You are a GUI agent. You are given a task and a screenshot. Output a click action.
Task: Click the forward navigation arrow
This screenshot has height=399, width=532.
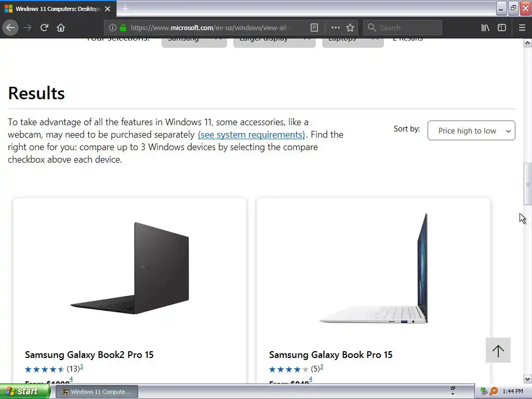click(x=28, y=28)
